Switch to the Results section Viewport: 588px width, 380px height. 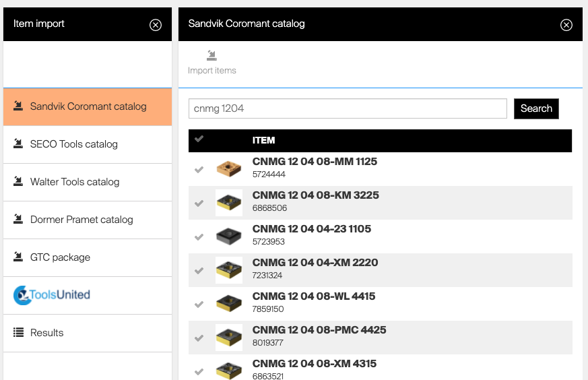point(46,332)
